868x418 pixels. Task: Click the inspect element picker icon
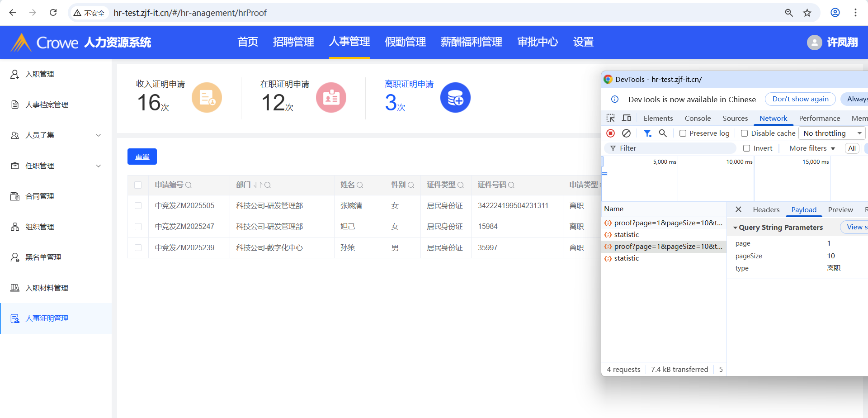610,118
